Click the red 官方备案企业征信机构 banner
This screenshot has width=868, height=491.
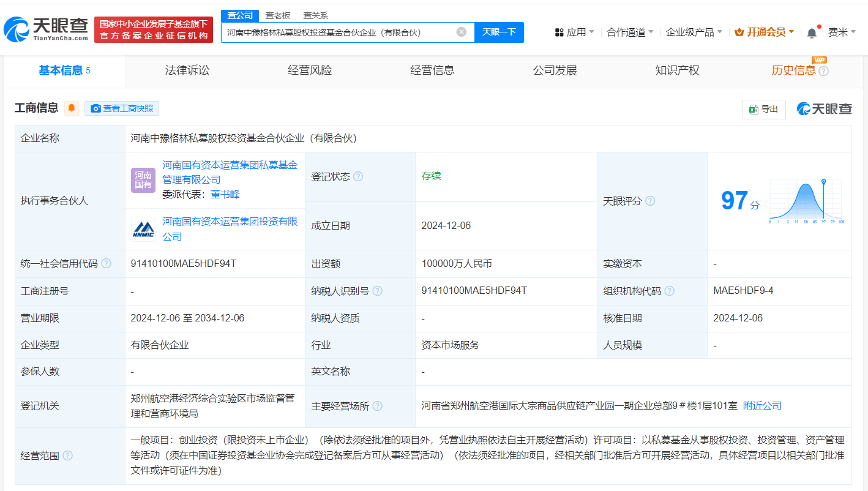click(154, 29)
